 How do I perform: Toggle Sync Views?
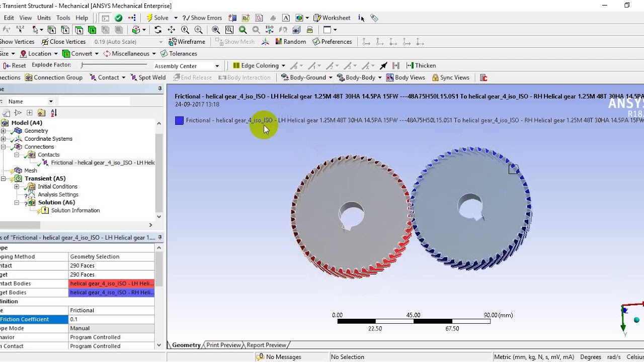tap(450, 77)
